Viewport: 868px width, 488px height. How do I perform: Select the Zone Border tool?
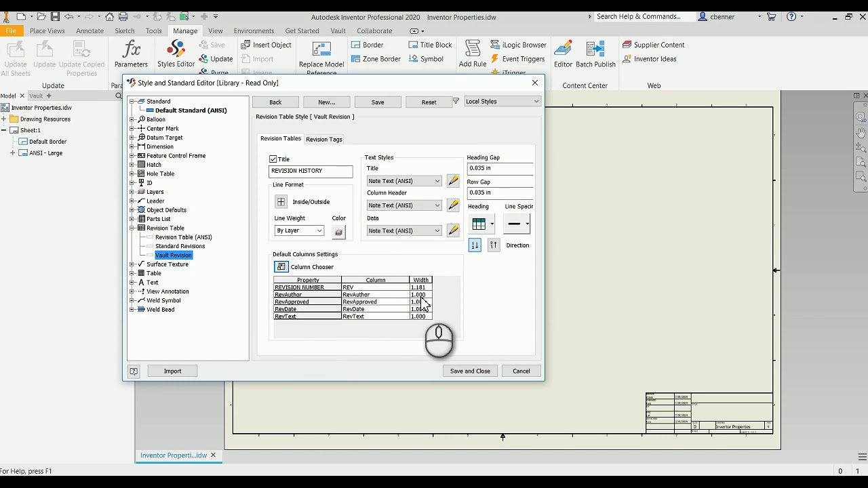click(x=376, y=59)
